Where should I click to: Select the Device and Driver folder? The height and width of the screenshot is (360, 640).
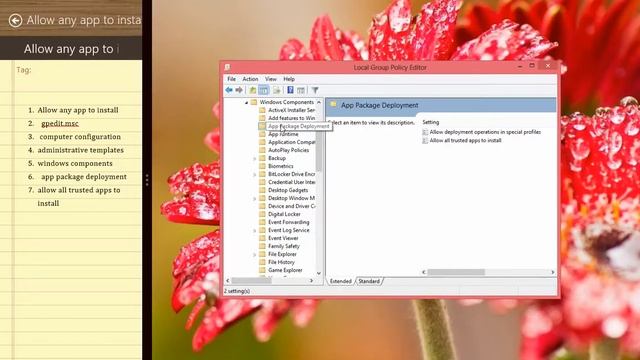pyautogui.click(x=291, y=206)
